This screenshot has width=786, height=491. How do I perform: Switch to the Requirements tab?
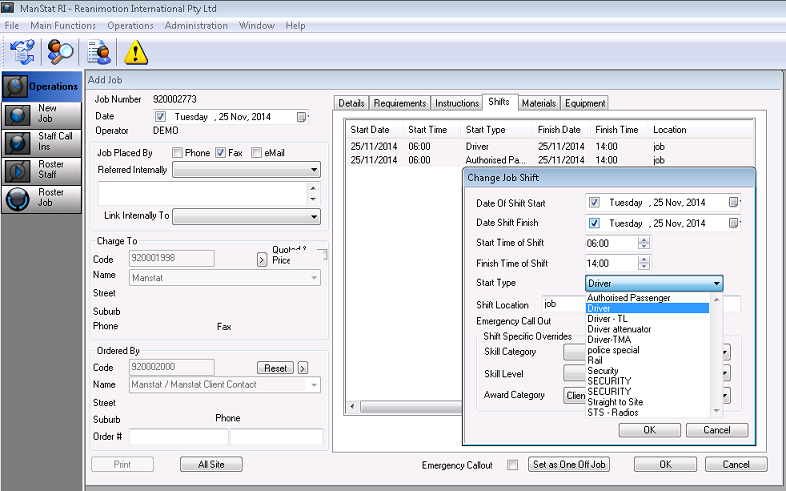point(400,103)
